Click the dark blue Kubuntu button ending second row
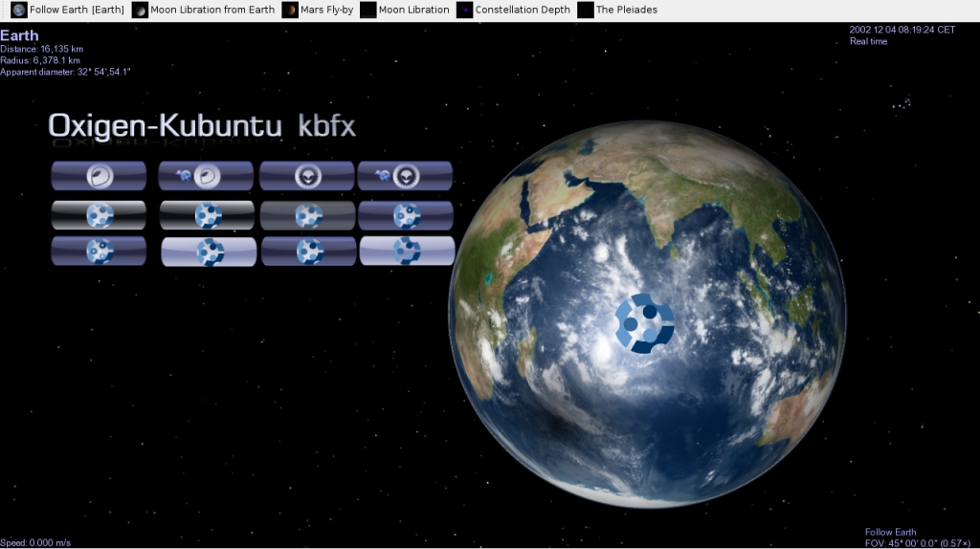Viewport: 980px width, 549px height. (406, 215)
